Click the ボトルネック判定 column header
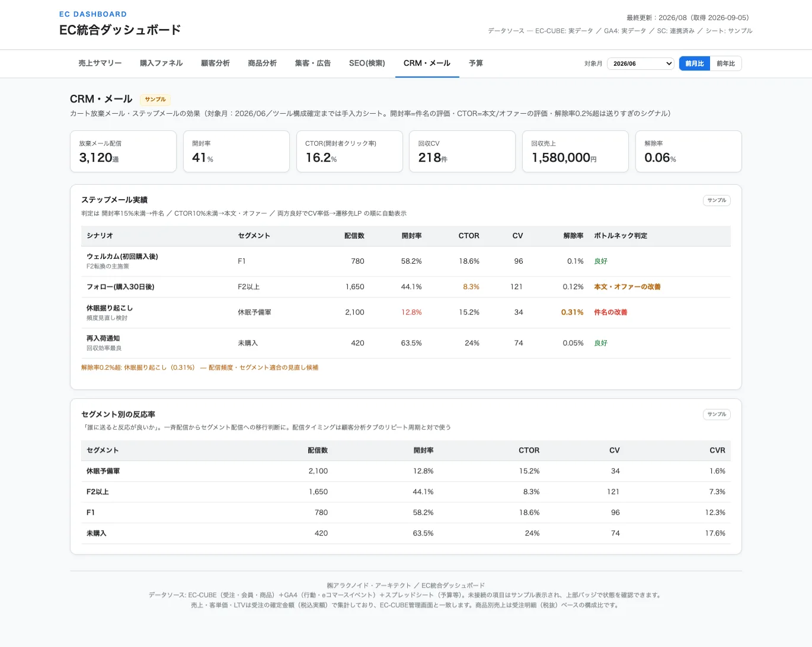This screenshot has height=647, width=812. tap(621, 236)
